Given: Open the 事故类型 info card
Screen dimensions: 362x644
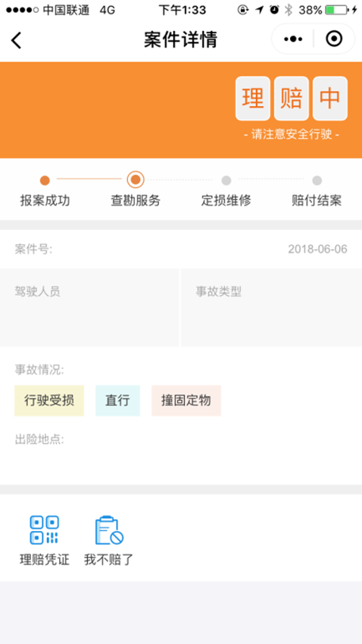Looking at the screenshot, I should tap(271, 307).
